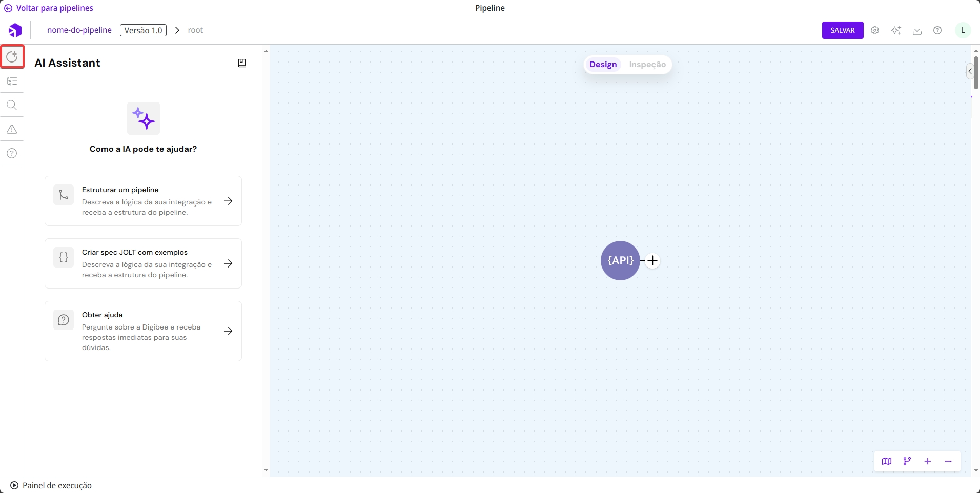Image resolution: width=980 pixels, height=493 pixels.
Task: Open the saved prompts book icon
Action: (242, 63)
